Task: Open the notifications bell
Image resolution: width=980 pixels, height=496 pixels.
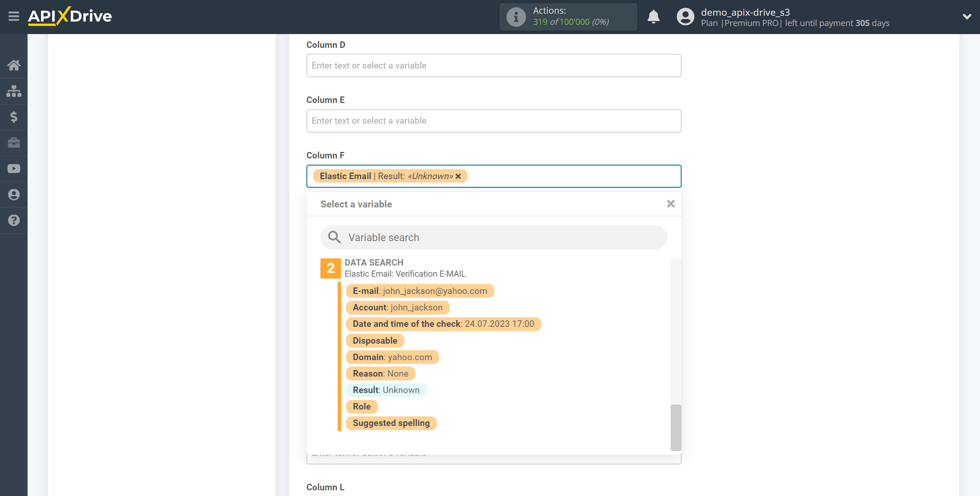Action: coord(653,17)
